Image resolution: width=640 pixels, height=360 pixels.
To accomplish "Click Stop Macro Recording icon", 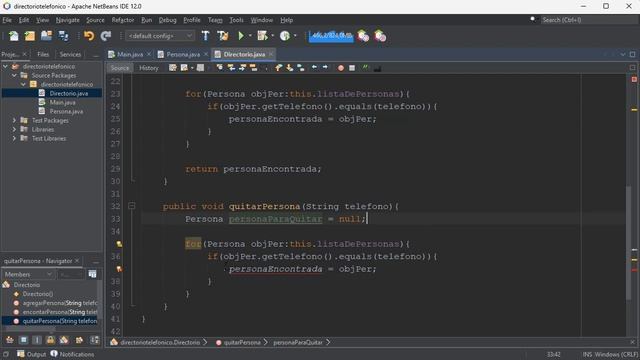I will [x=352, y=68].
